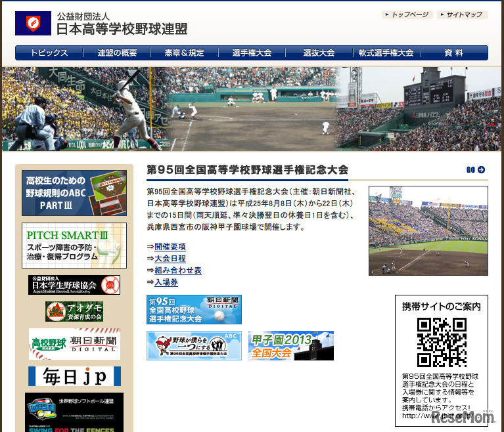Click the wide baseball stadium hero banner

pyautogui.click(x=252, y=109)
